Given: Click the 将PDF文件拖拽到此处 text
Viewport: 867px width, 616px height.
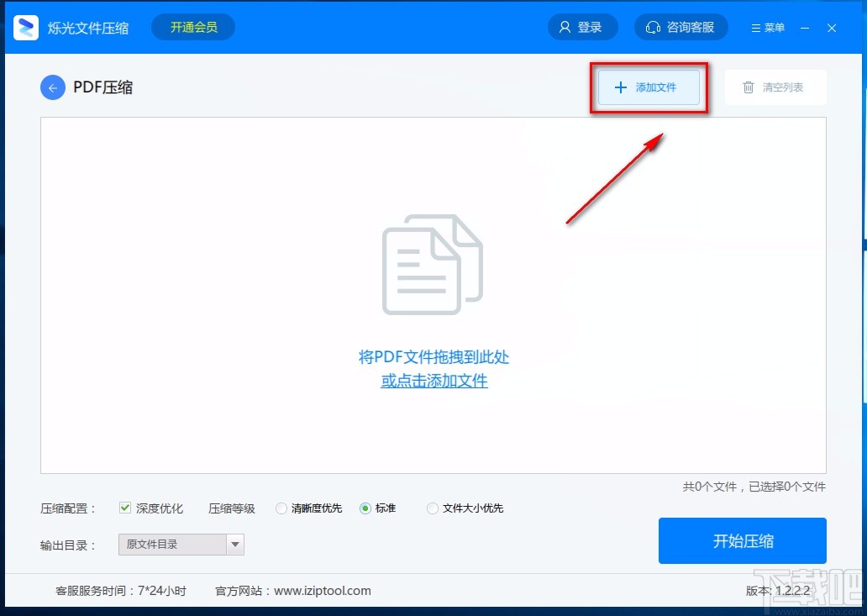Looking at the screenshot, I should tap(434, 356).
